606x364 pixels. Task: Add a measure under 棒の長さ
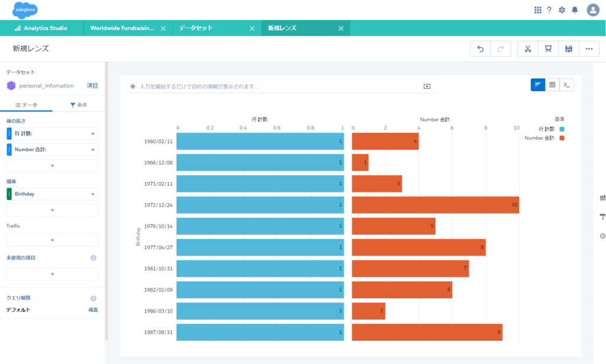click(52, 165)
